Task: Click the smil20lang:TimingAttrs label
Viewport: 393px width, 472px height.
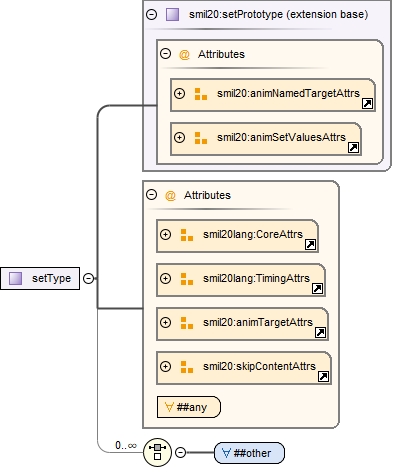Action: point(256,278)
